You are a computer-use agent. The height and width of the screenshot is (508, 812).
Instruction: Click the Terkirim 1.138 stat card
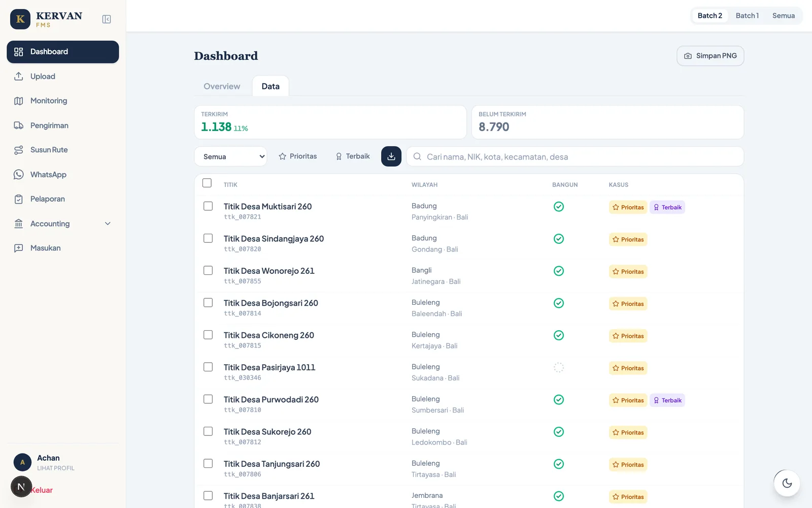[x=330, y=122]
